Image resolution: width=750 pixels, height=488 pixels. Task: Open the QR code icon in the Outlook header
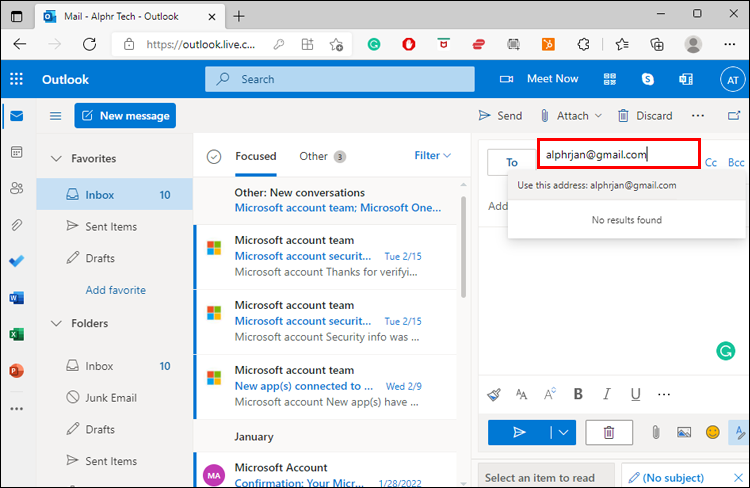[x=610, y=79]
